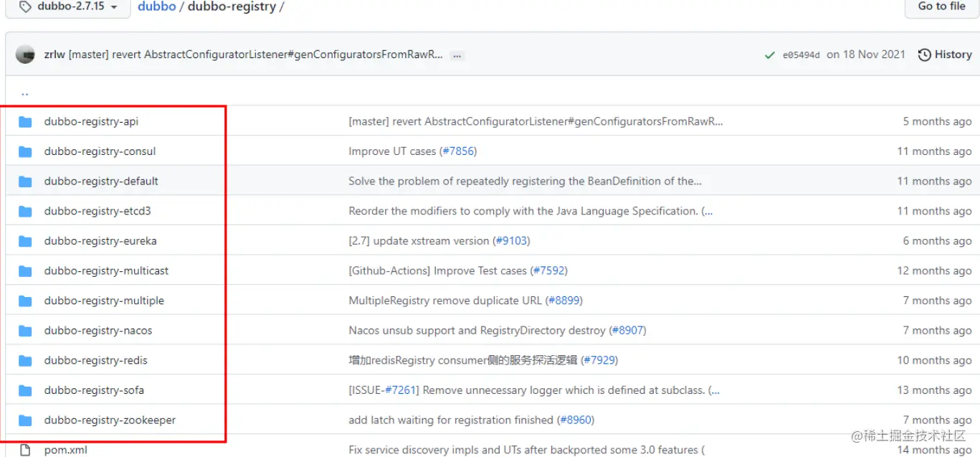Click the dubbo-registry-multiple folder icon

coord(25,301)
